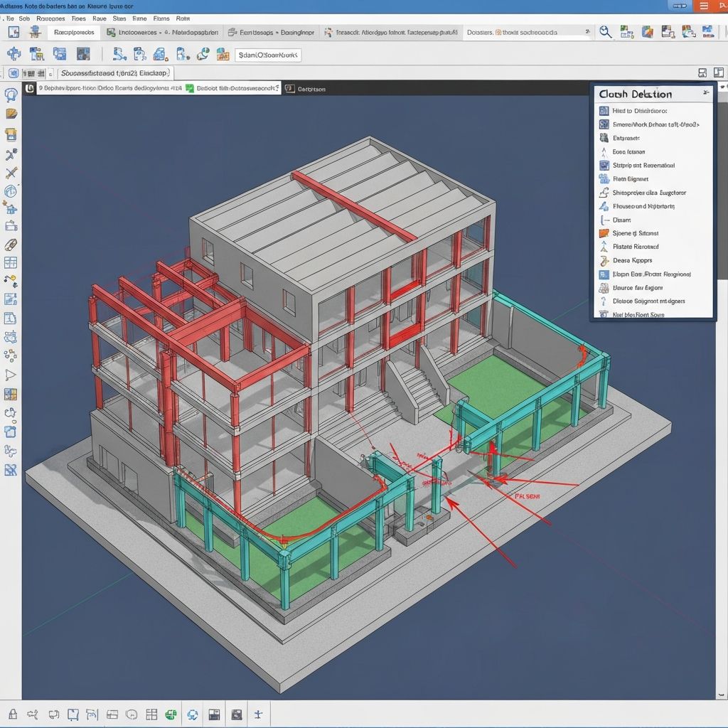This screenshot has height=728, width=728.
Task: Toggle the small square icon before Gerbitson tab
Action: click(289, 89)
